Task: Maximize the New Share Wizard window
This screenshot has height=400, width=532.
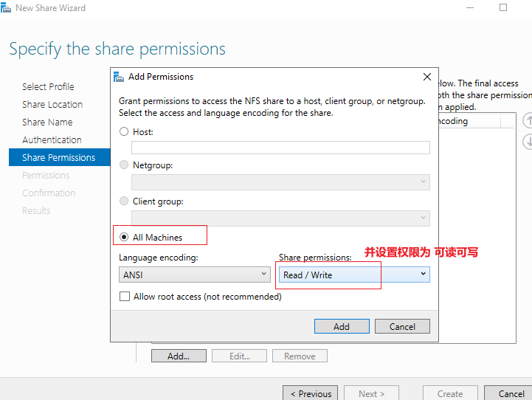Action: click(503, 7)
